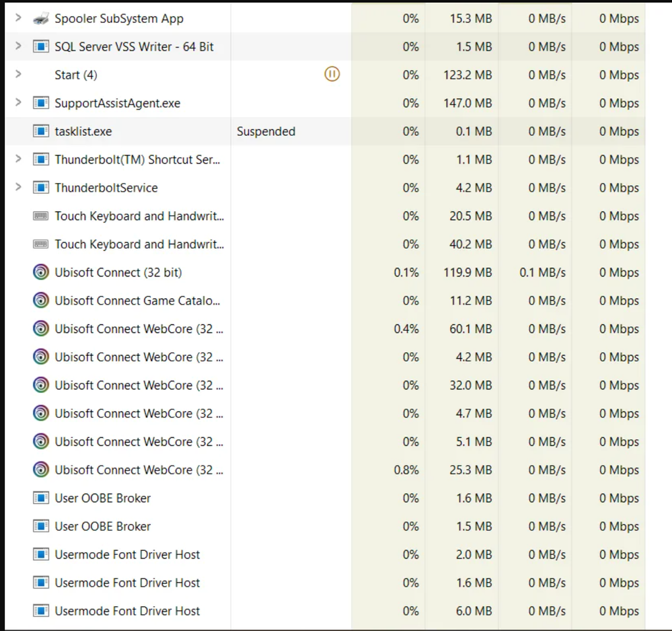Screen dimensions: 672x631
Task: Click the 147.0 MB memory value
Action: [471, 104]
